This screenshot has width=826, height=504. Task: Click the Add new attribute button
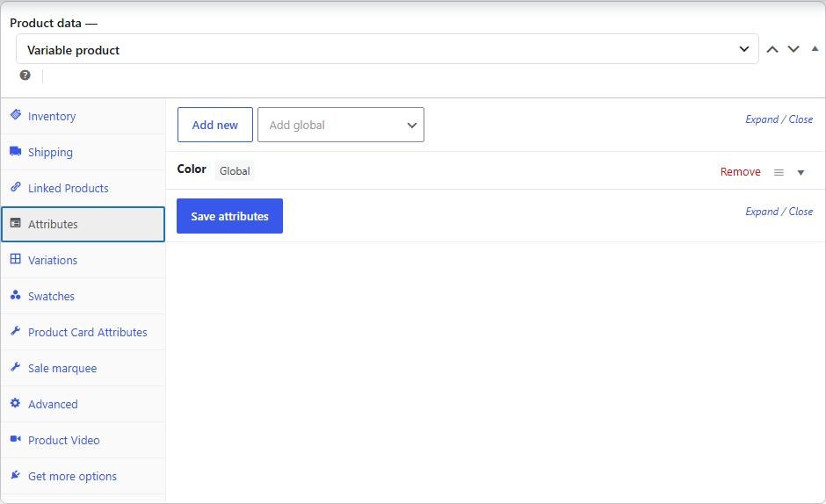(x=215, y=125)
